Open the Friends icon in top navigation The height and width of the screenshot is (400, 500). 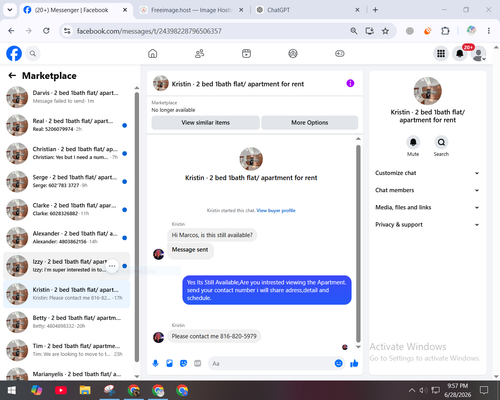tap(199, 53)
